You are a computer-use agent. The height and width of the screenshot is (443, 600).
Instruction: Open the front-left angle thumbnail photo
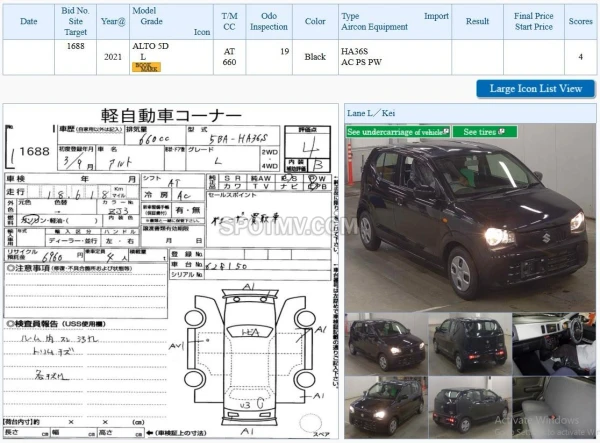coord(386,344)
